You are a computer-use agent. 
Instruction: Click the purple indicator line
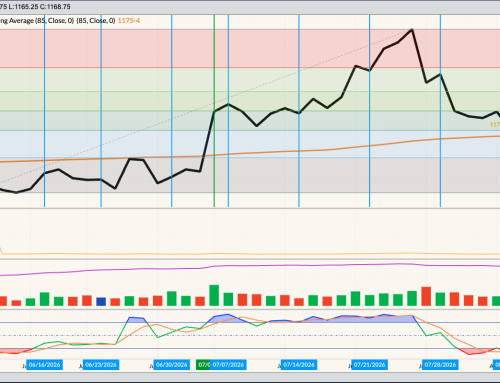point(250,266)
